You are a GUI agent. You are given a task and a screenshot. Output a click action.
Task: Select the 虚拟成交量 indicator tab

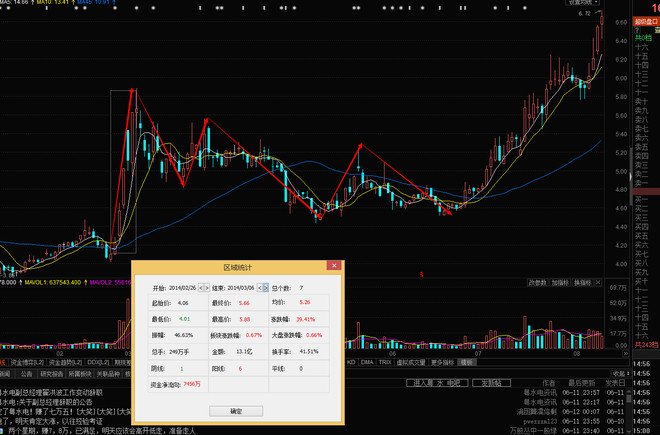pos(411,362)
